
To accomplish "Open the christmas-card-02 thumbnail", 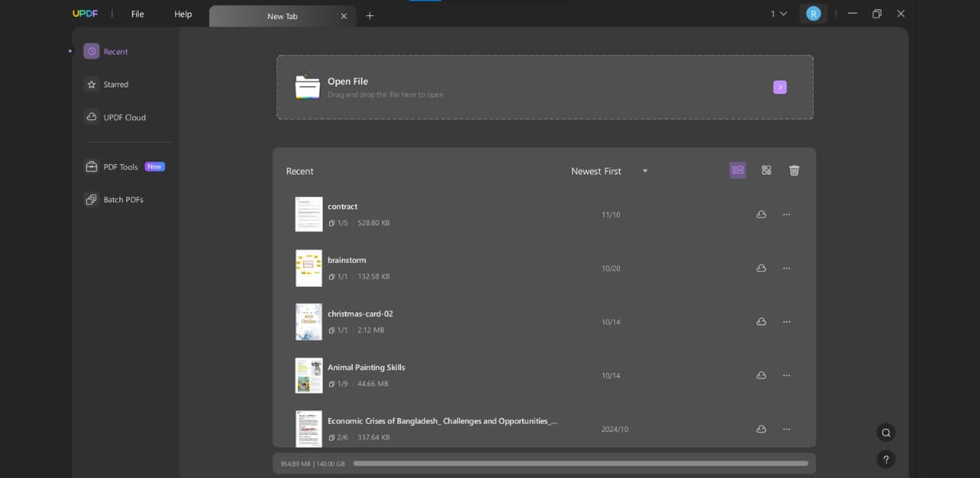I will point(309,321).
